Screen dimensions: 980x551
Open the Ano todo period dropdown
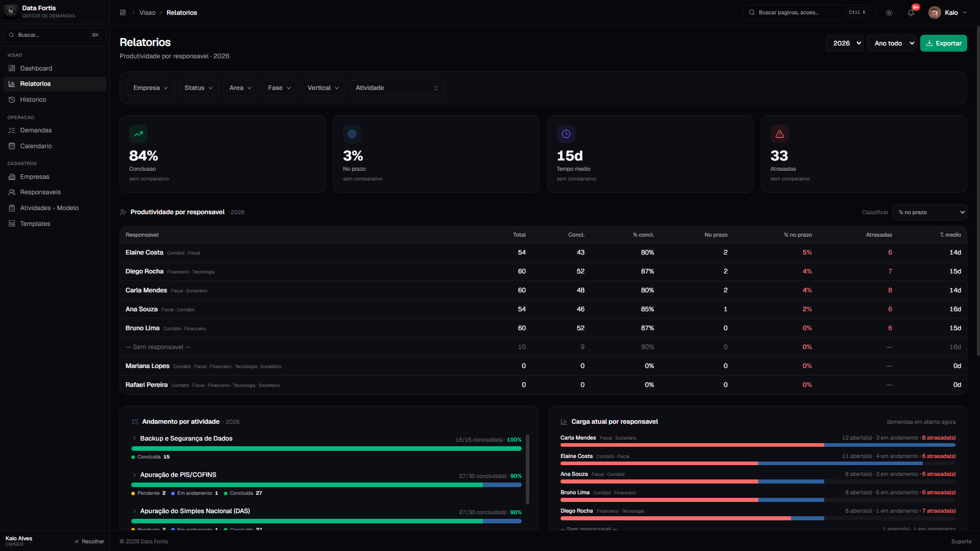(x=892, y=43)
